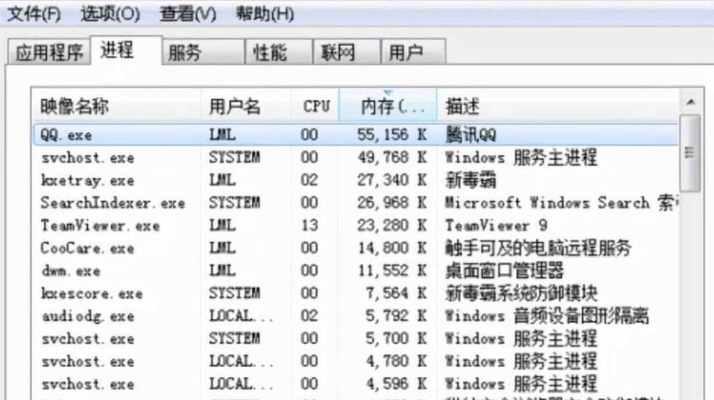Click CPU value 13 of TeamViewer.exe
The width and height of the screenshot is (714, 400).
point(309,226)
